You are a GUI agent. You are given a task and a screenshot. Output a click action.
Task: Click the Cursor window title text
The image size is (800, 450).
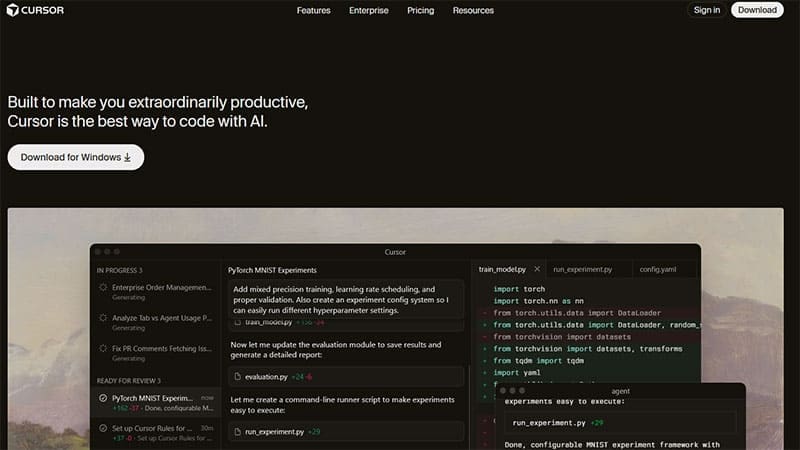click(395, 252)
